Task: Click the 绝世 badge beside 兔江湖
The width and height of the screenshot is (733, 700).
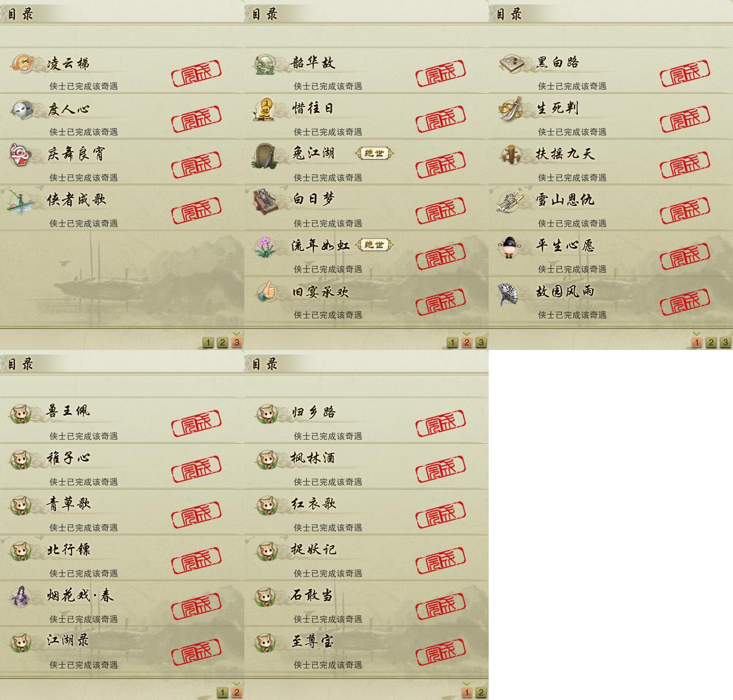Action: click(x=374, y=153)
